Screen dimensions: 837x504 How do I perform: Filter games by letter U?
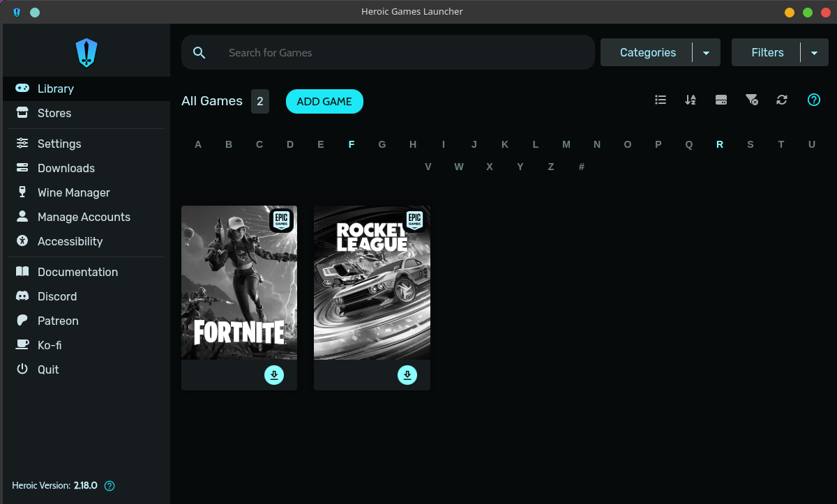tap(812, 144)
